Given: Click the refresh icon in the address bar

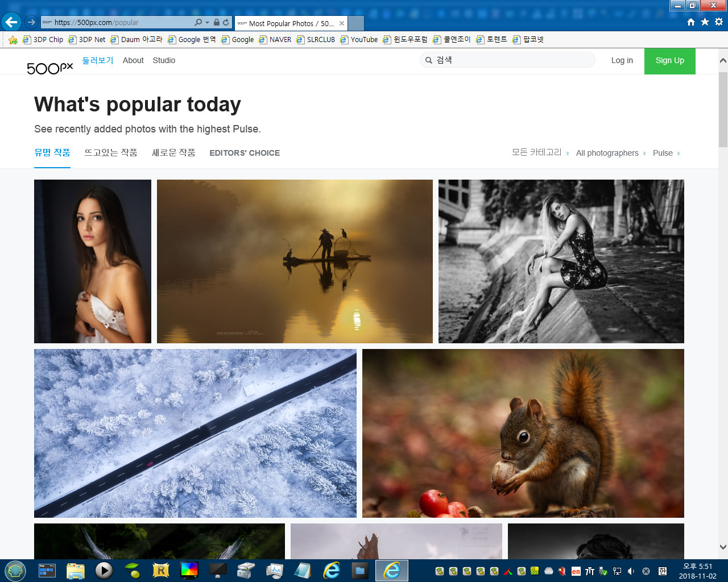Looking at the screenshot, I should [x=226, y=22].
